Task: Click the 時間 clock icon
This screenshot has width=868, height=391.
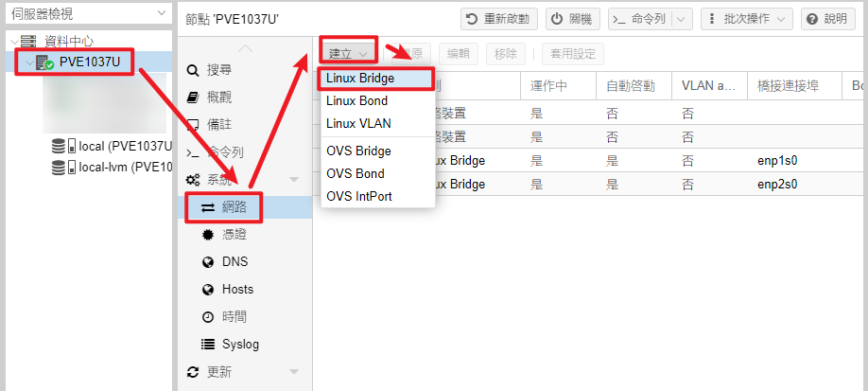Action: point(208,316)
